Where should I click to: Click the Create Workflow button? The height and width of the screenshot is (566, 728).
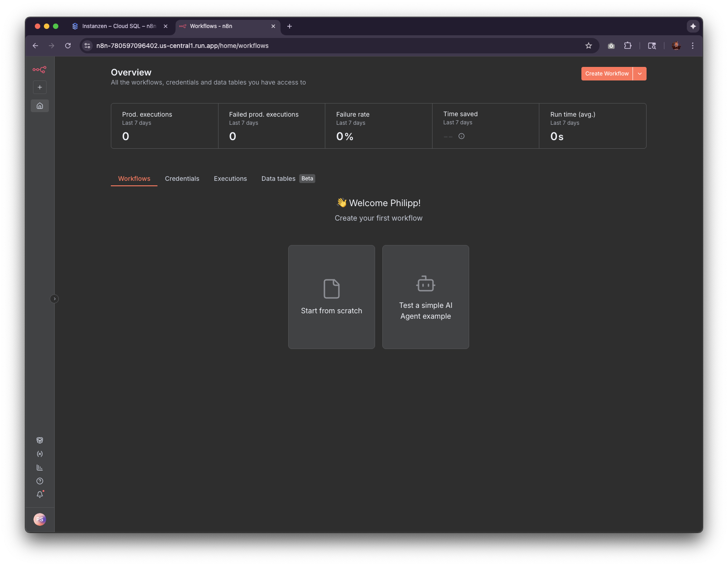607,74
